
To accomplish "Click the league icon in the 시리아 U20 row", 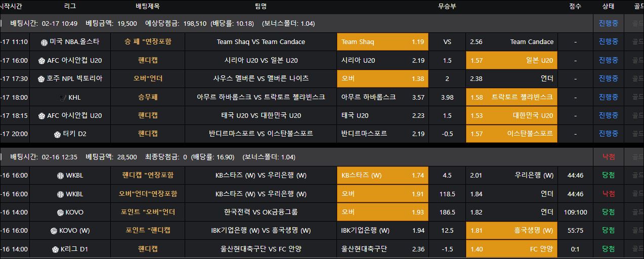I will (41, 61).
